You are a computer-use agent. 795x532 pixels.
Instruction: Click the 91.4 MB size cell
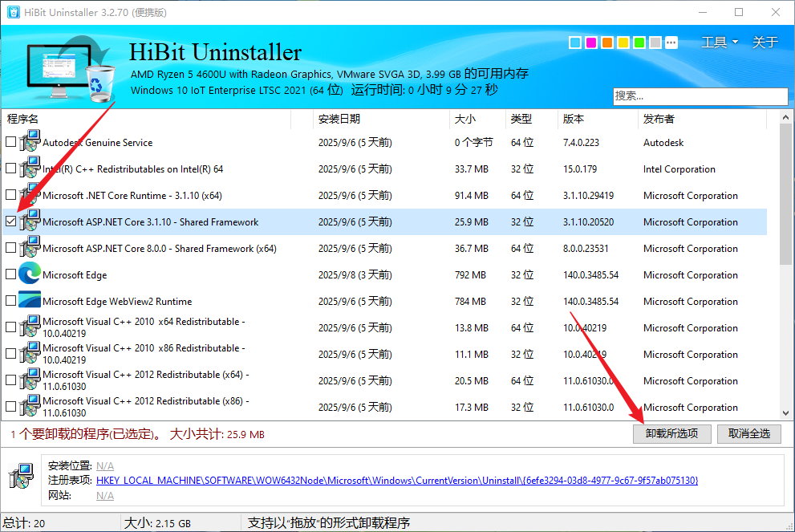[472, 195]
